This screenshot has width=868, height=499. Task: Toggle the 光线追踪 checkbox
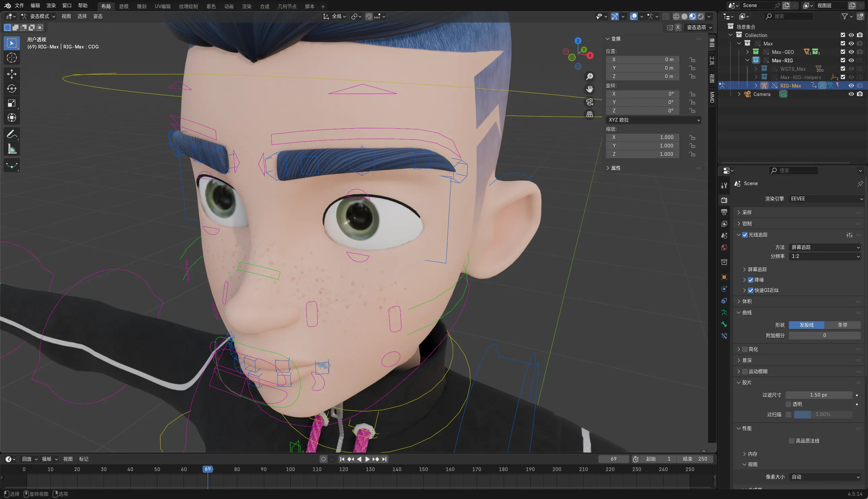tap(745, 235)
